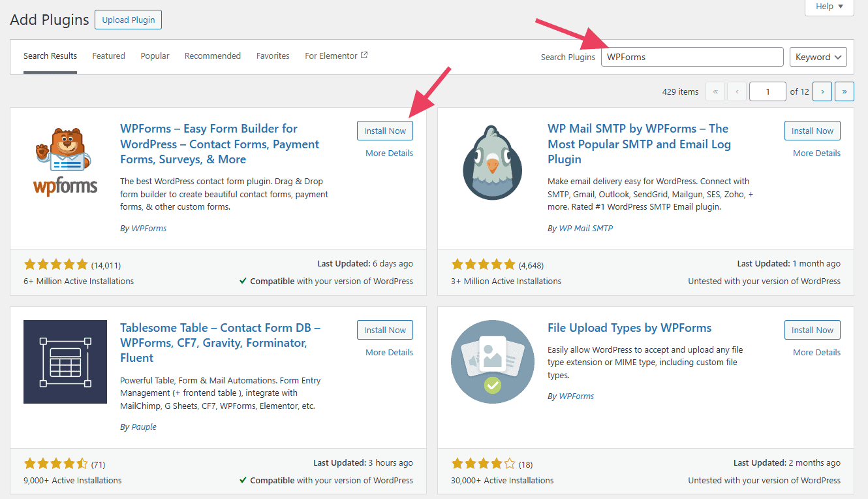
Task: Click 'Last Updated: 3 hours ago' text
Action: click(x=363, y=463)
